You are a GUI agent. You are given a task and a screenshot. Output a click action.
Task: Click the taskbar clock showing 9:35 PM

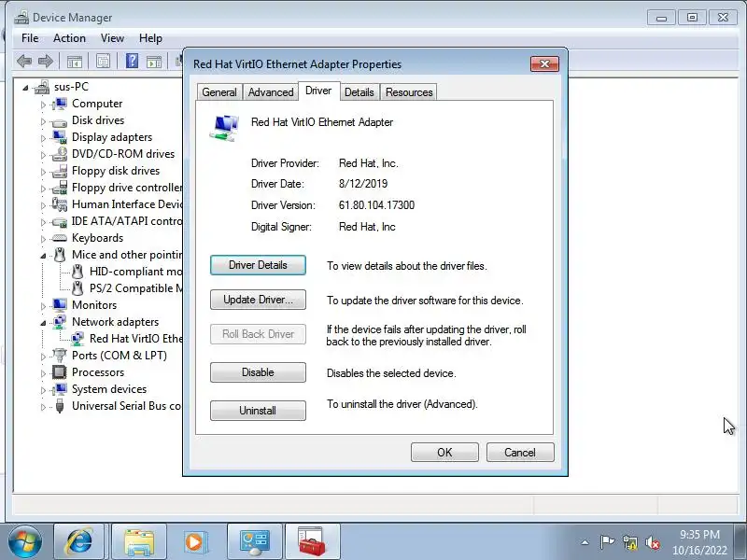tap(699, 542)
